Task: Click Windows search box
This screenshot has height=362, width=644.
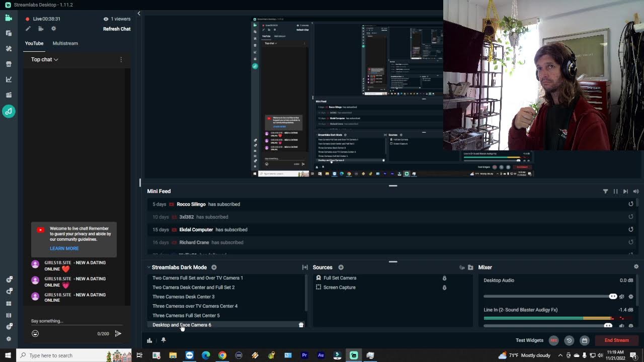Action: pyautogui.click(x=74, y=355)
